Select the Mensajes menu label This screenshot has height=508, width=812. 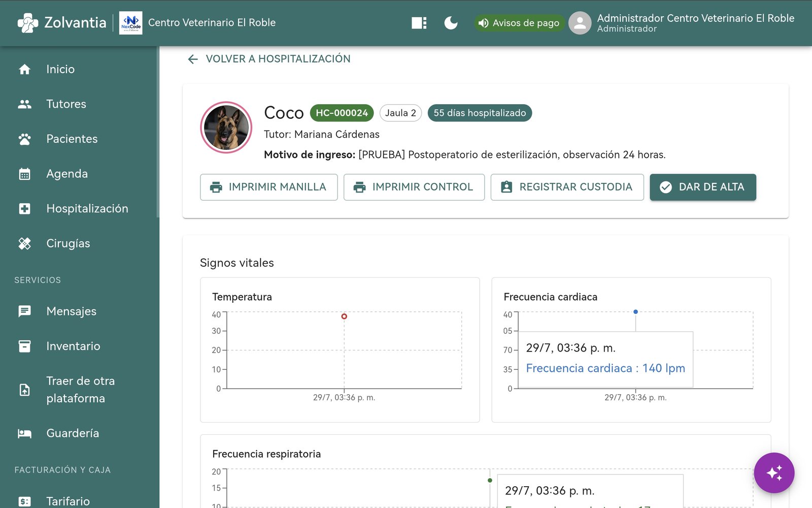pyautogui.click(x=72, y=311)
